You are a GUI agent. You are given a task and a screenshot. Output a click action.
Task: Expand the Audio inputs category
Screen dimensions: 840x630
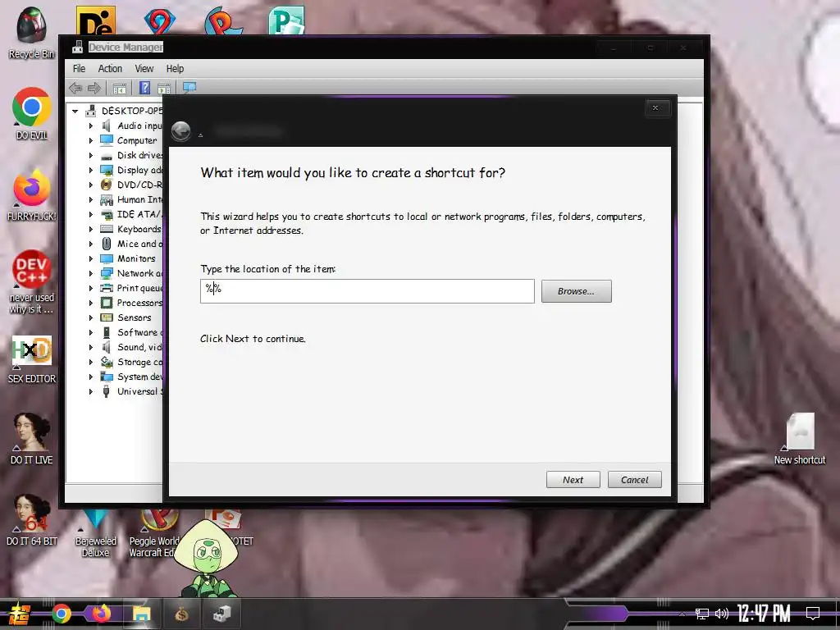tap(90, 126)
